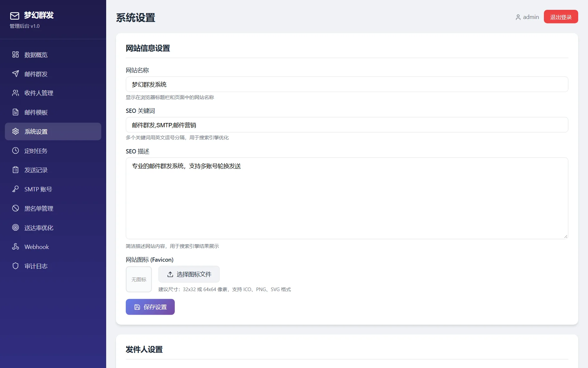This screenshot has width=588, height=368.
Task: Click hint text 显示在浏览器标题栏和页面中的网站名称
Action: pyautogui.click(x=170, y=97)
